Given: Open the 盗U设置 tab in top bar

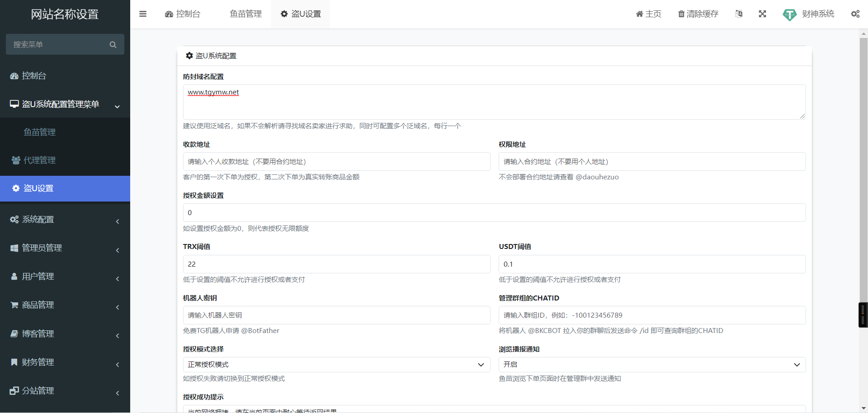Looking at the screenshot, I should pyautogui.click(x=300, y=14).
